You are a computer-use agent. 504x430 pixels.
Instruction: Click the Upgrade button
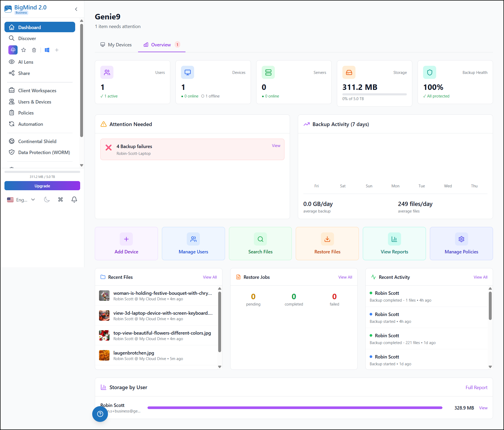(42, 186)
